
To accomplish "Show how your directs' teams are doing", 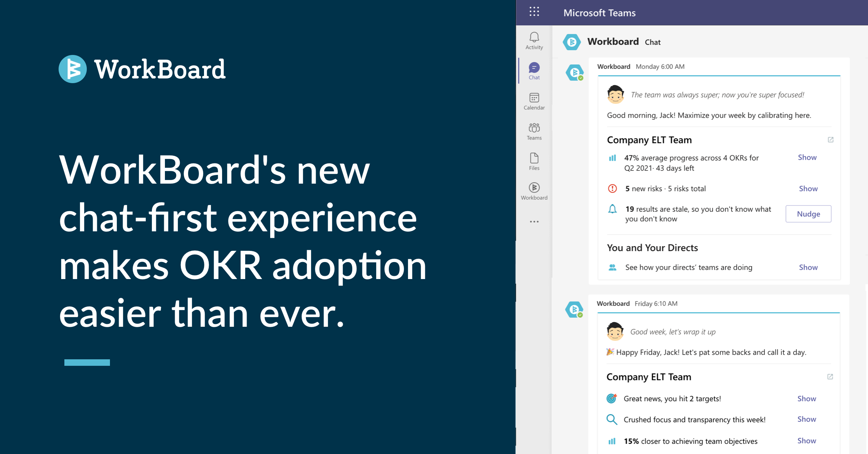I will (x=808, y=267).
